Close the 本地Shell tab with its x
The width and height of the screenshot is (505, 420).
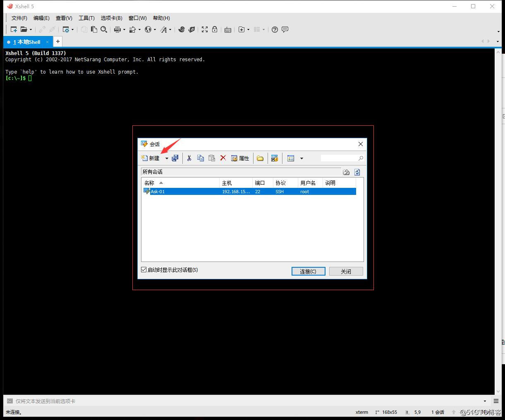click(x=47, y=42)
